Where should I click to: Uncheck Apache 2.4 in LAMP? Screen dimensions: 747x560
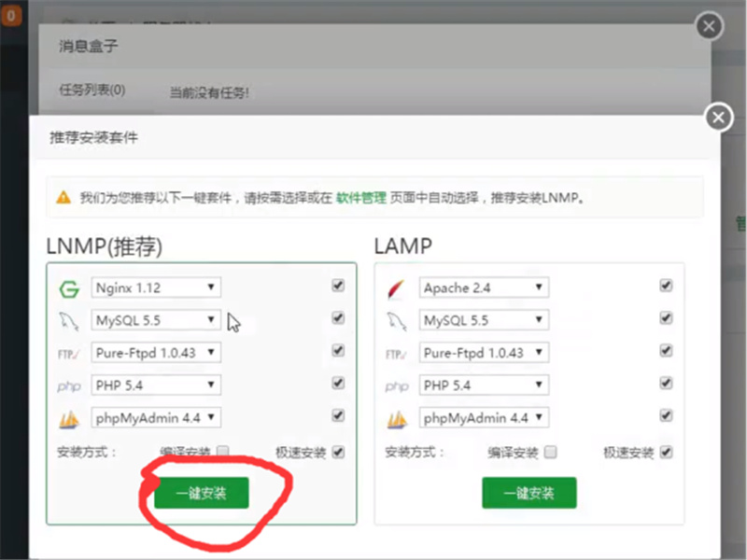pos(666,286)
